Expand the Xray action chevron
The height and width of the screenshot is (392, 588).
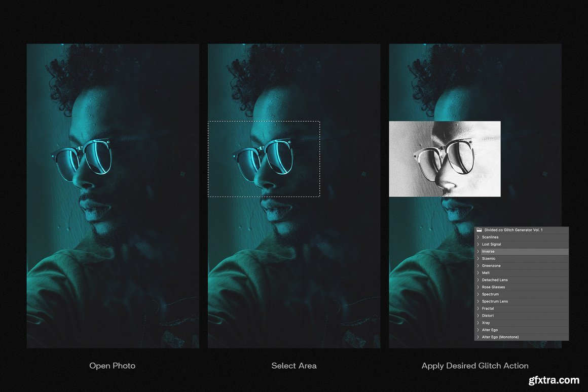pos(478,323)
